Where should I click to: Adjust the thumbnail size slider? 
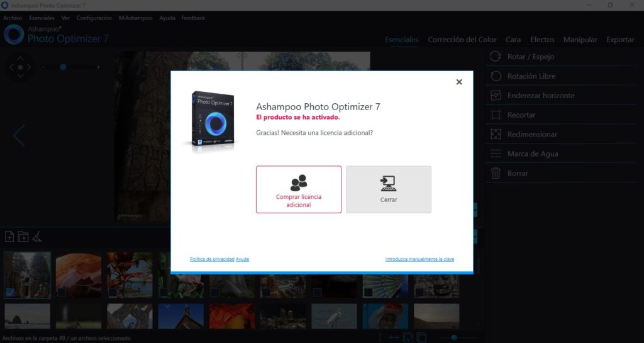454,338
